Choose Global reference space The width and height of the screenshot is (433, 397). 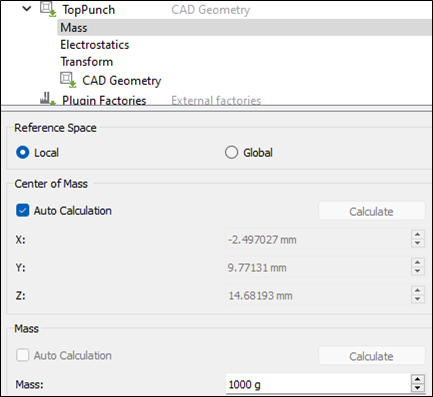tap(231, 153)
